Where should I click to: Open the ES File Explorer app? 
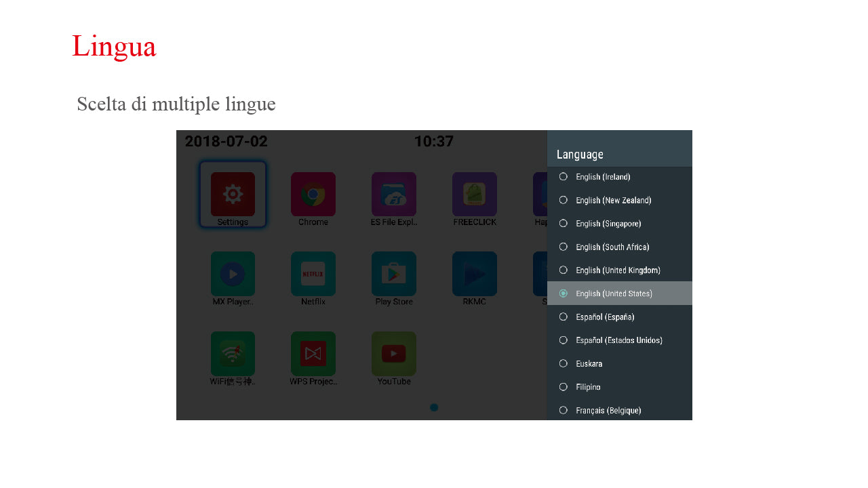tap(393, 195)
